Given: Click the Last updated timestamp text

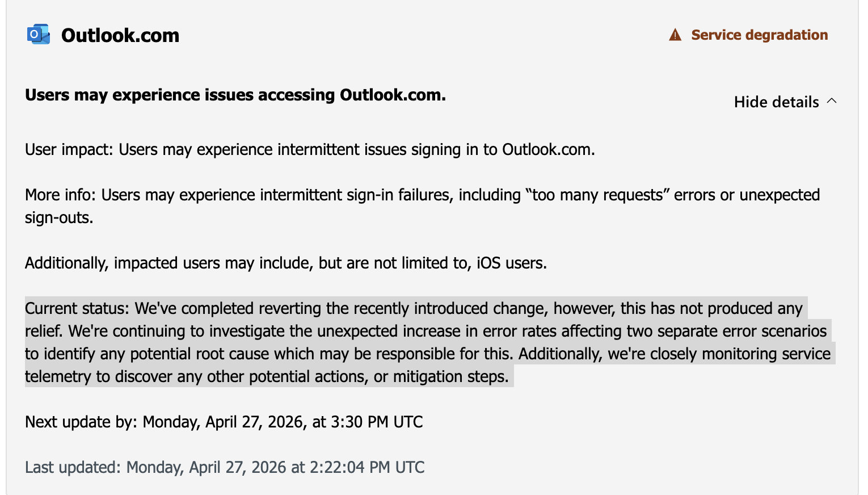Looking at the screenshot, I should tap(224, 467).
